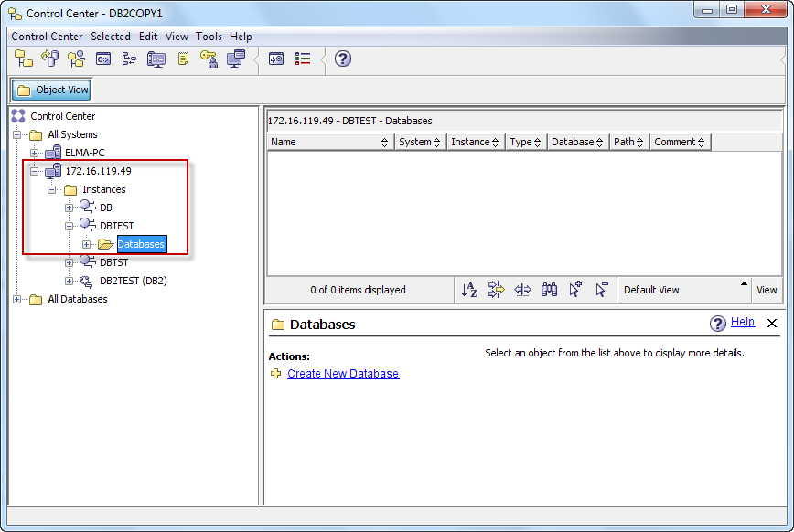Click the Help link in details pane
This screenshot has height=532, width=794.
click(x=742, y=322)
